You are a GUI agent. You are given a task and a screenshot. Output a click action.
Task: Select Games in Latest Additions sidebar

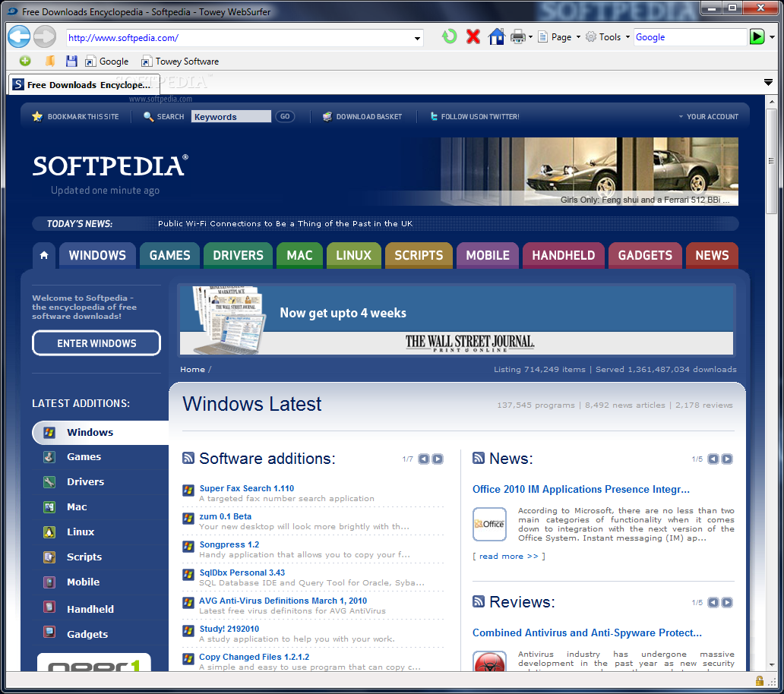point(84,456)
